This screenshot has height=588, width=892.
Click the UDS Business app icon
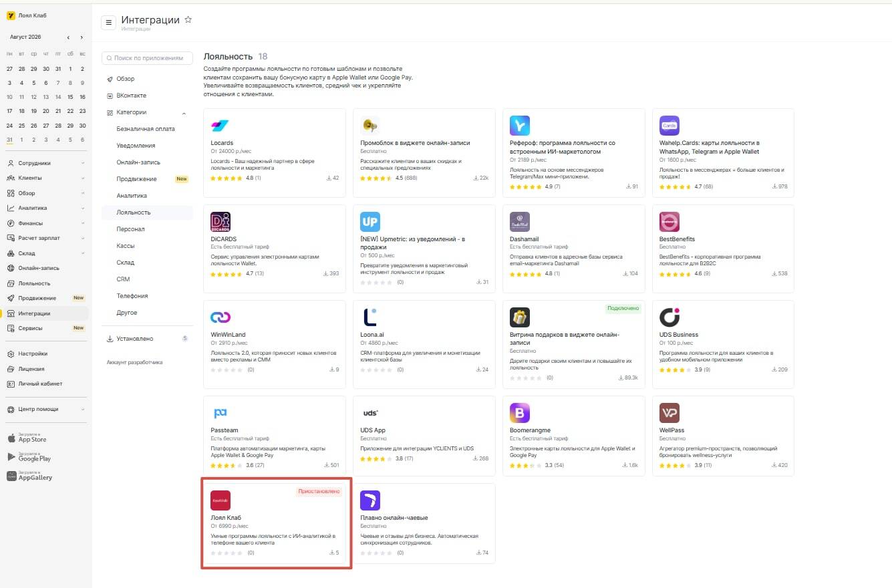tap(669, 317)
